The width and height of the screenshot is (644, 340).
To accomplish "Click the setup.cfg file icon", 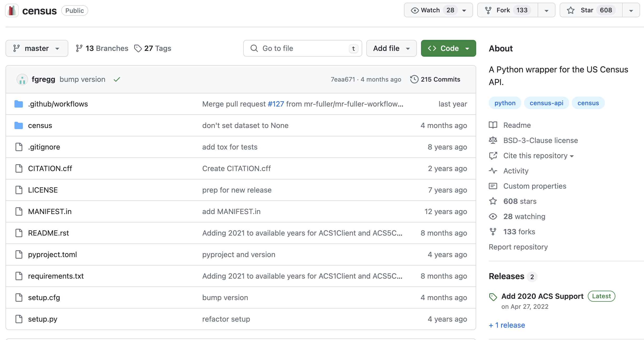I will 19,297.
